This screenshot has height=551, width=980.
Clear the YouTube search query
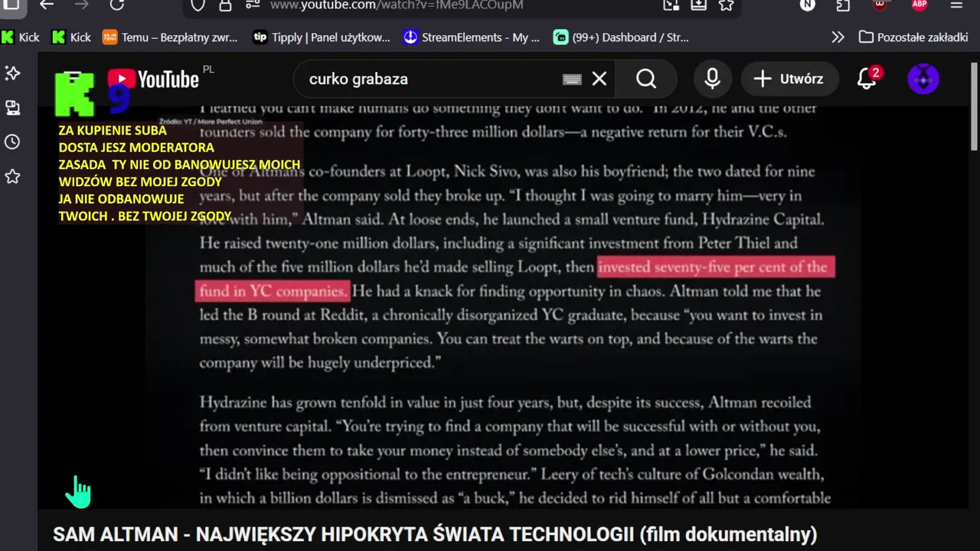(x=599, y=79)
